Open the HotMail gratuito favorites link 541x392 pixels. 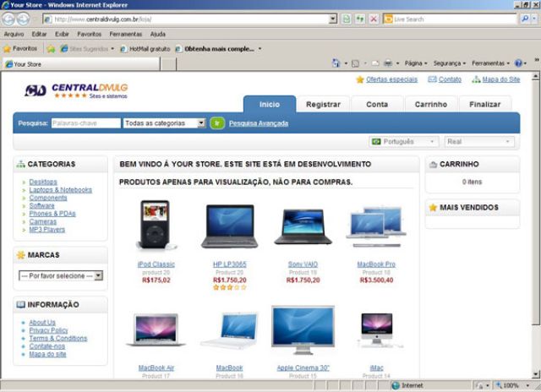[x=145, y=49]
